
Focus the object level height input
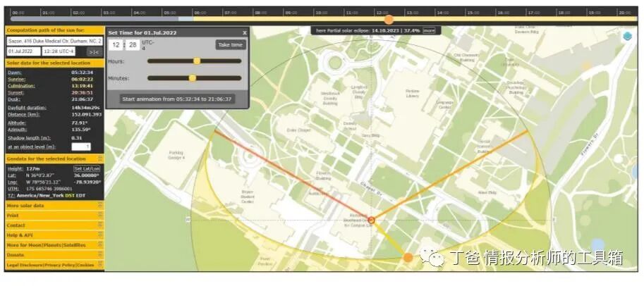[81, 147]
